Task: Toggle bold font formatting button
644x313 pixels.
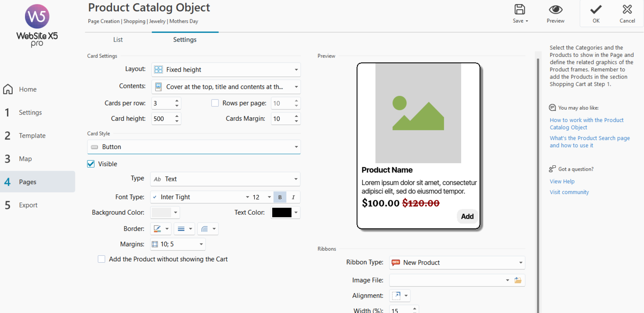Action: tap(280, 197)
